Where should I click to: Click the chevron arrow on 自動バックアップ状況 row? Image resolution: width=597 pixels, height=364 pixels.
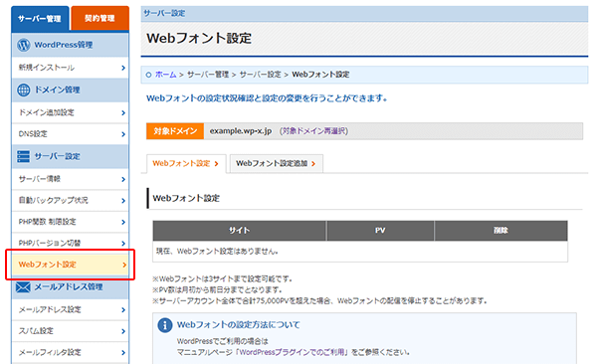coord(123,200)
